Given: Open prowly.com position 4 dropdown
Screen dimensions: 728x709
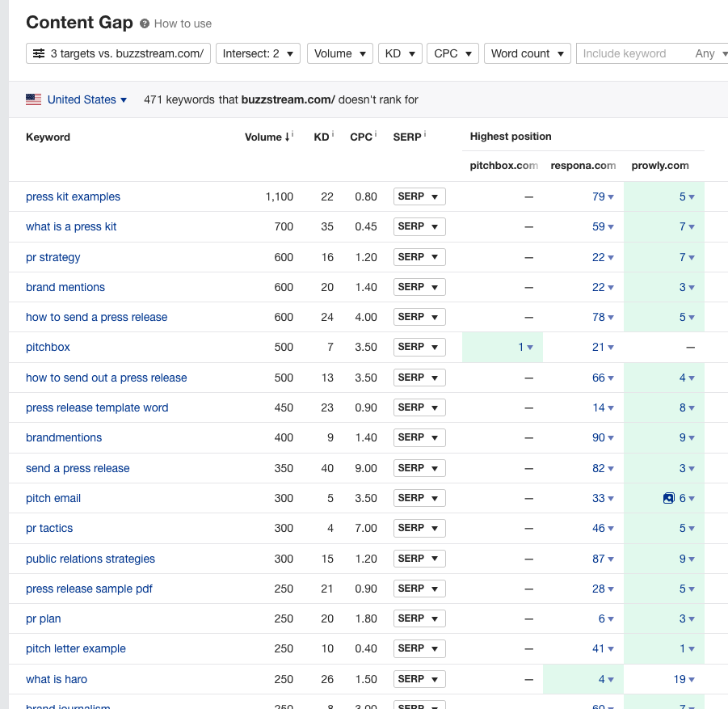Looking at the screenshot, I should click(687, 378).
